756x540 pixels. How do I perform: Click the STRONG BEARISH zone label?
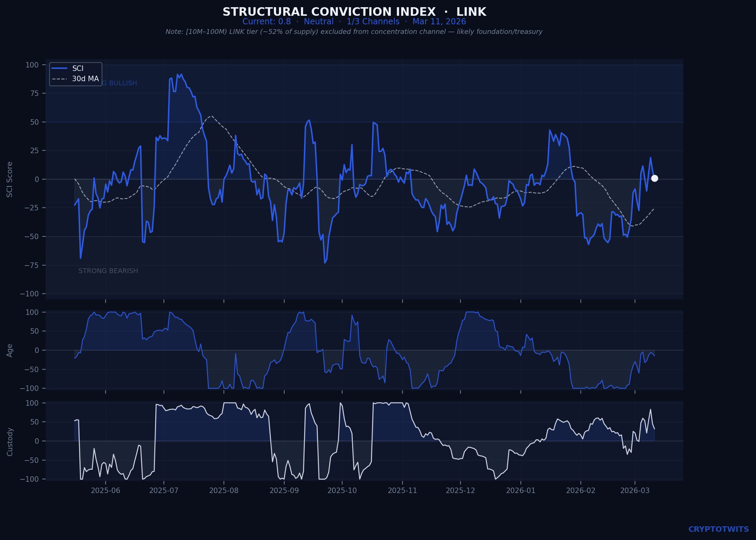coord(108,271)
